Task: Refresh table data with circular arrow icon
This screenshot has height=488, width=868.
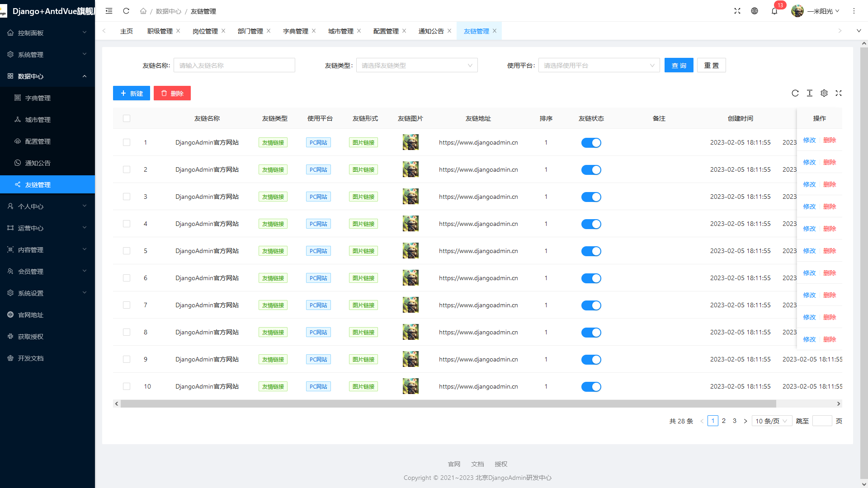Action: [x=795, y=93]
